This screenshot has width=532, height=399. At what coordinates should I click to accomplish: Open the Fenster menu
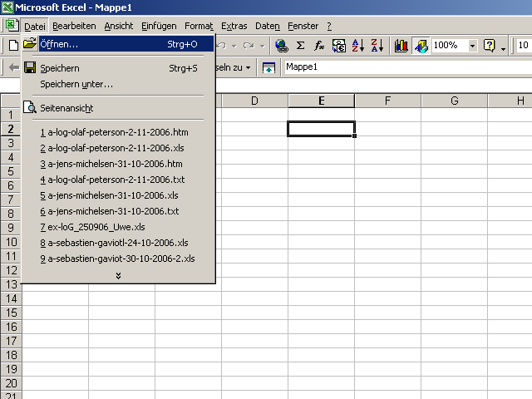[303, 26]
